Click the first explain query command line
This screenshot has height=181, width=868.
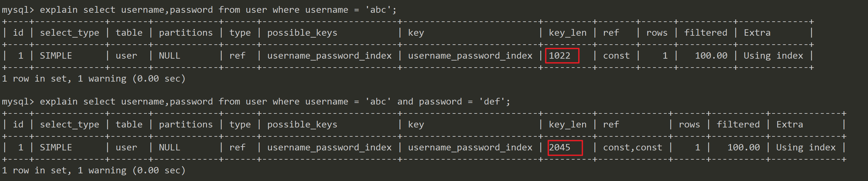[199, 10]
